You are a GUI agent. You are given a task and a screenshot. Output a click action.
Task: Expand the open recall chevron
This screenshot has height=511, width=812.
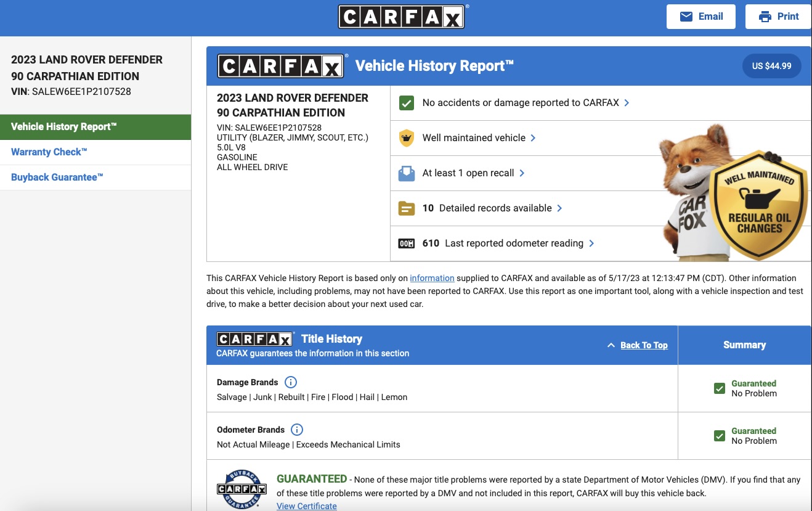[x=522, y=173]
